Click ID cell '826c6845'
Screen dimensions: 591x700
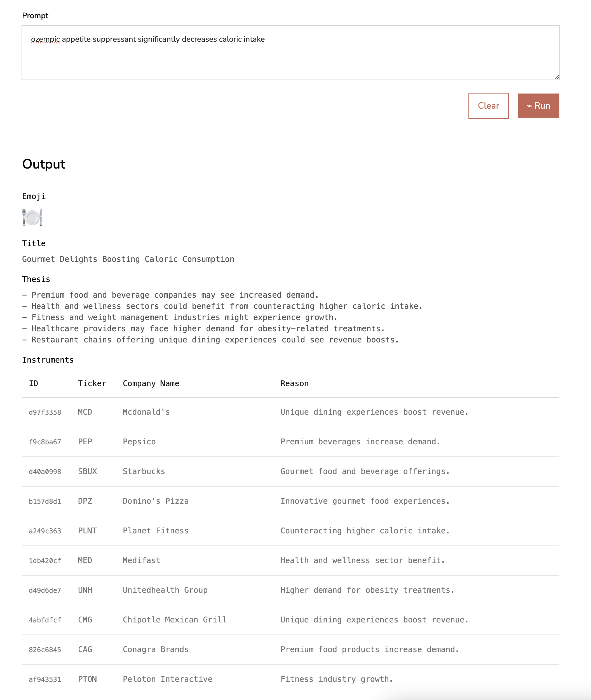45,650
